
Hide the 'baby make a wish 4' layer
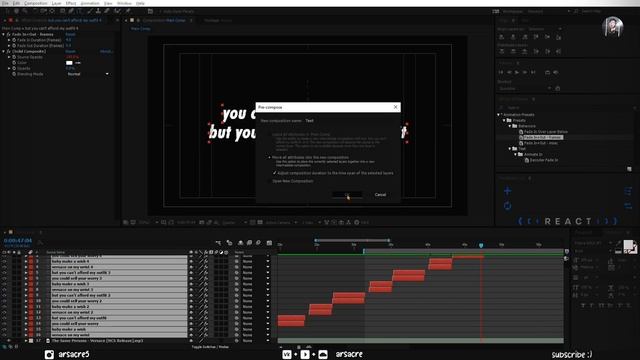click(4, 261)
